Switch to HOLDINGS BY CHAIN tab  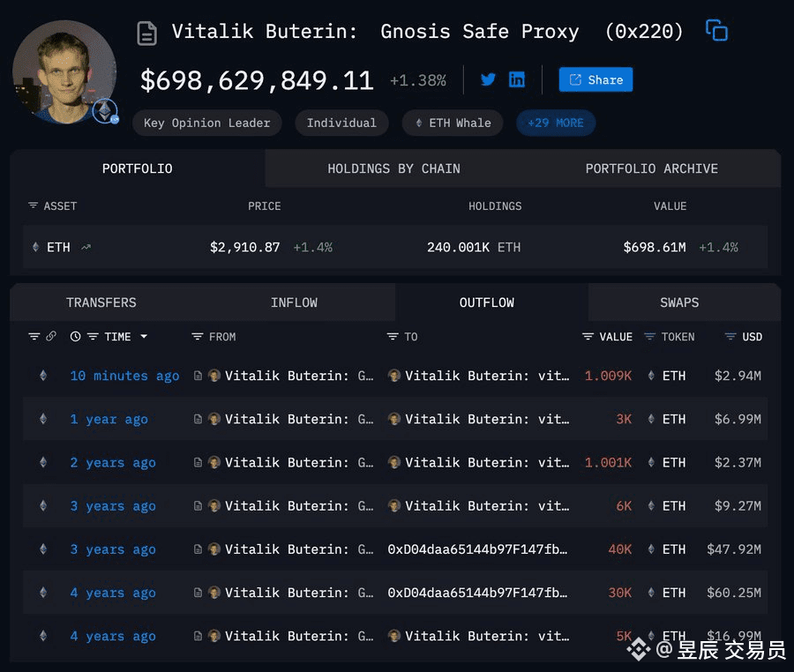(394, 168)
